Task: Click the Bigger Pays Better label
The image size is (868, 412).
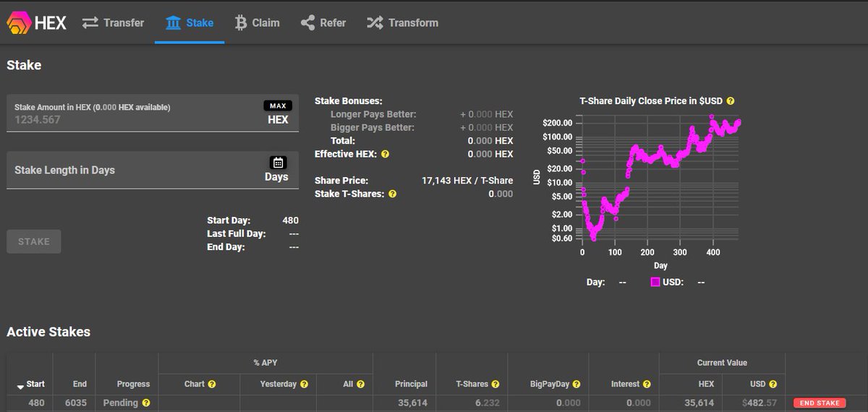Action: 373,127
